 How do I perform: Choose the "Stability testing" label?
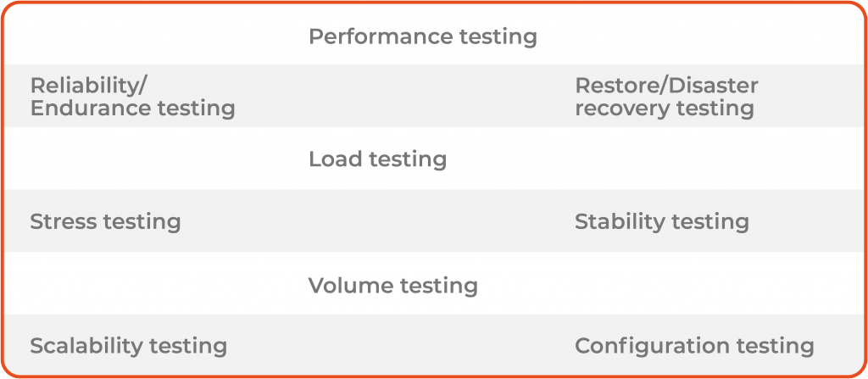coord(661,222)
